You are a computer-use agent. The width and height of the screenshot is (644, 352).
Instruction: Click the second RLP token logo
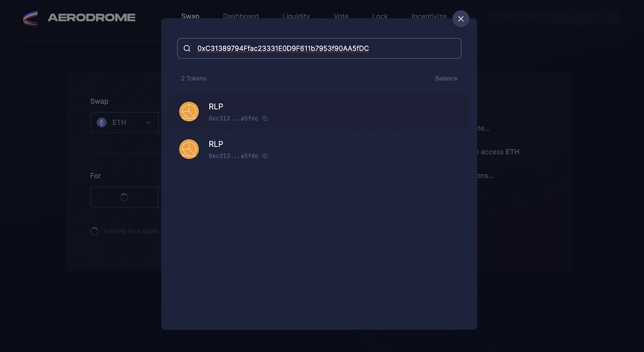coord(189,149)
